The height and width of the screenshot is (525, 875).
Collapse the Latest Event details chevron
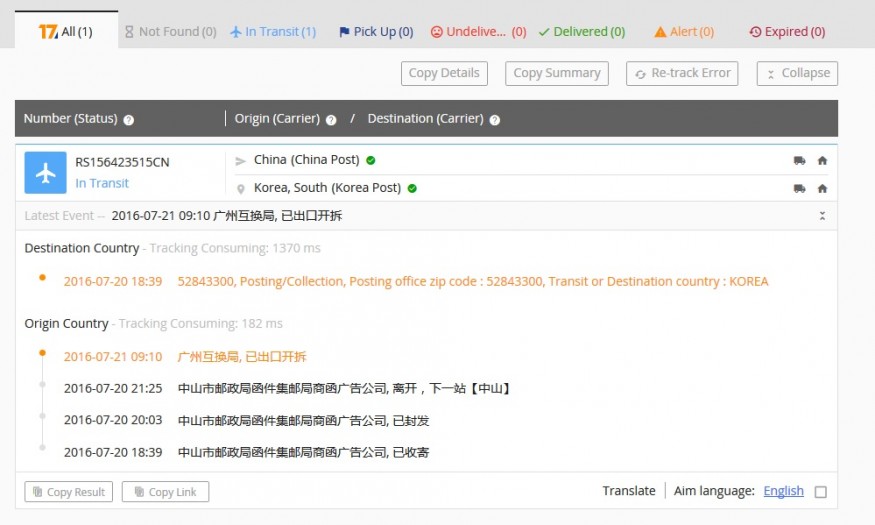click(x=822, y=216)
